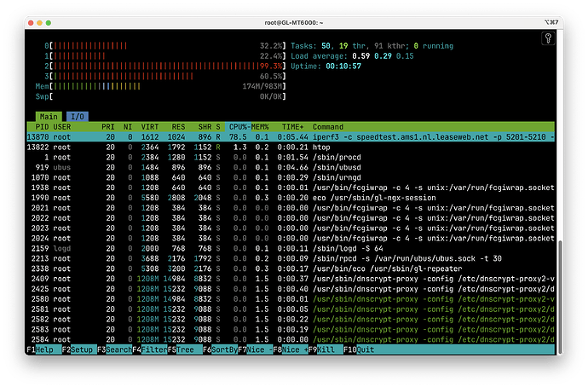Click F8 Nice plus
Viewport: 588px width, 387px height.
point(291,349)
